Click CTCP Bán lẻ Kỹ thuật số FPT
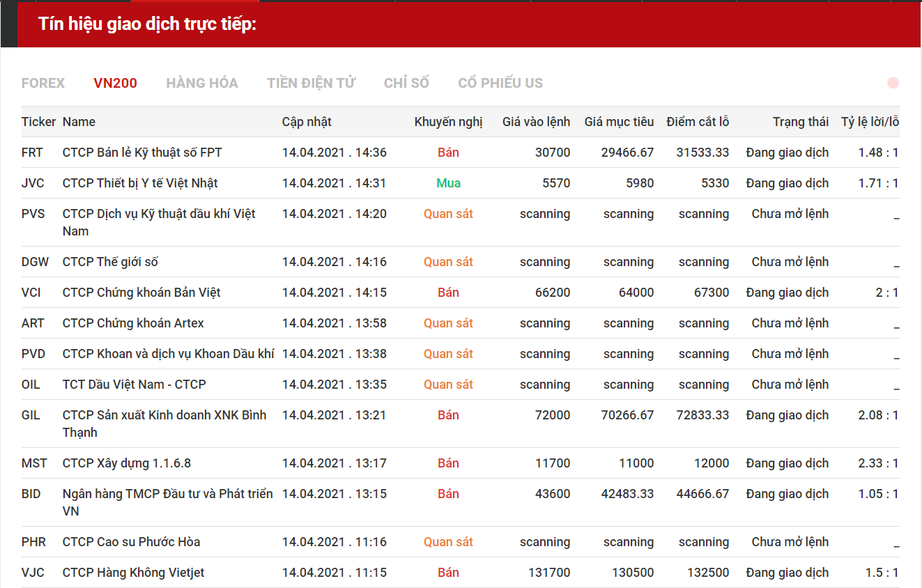 [142, 153]
